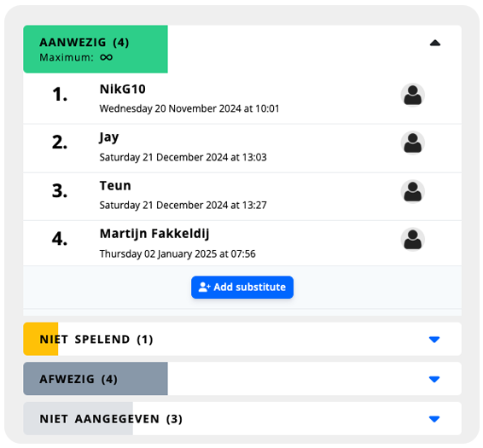Image resolution: width=483 pixels, height=448 pixels.
Task: Click the Teun player name
Action: 115,186
